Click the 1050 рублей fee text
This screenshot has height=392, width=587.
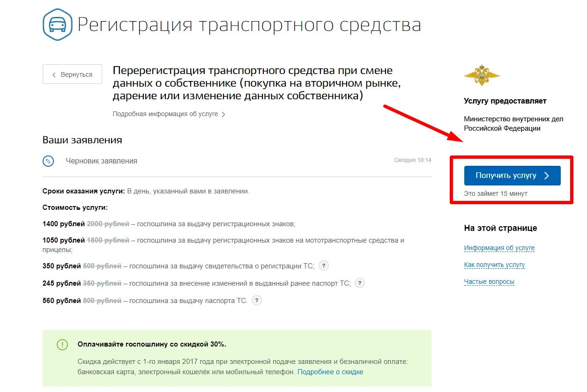64,240
